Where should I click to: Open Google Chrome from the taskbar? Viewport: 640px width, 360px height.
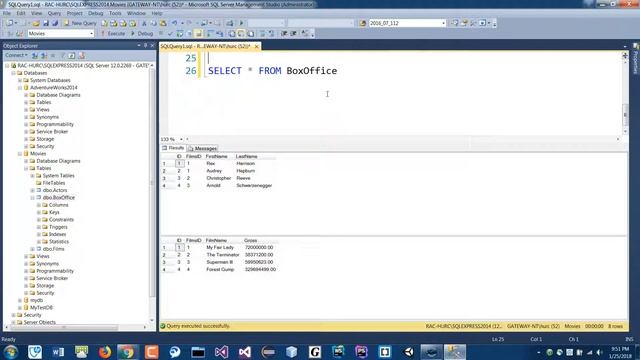coord(128,352)
